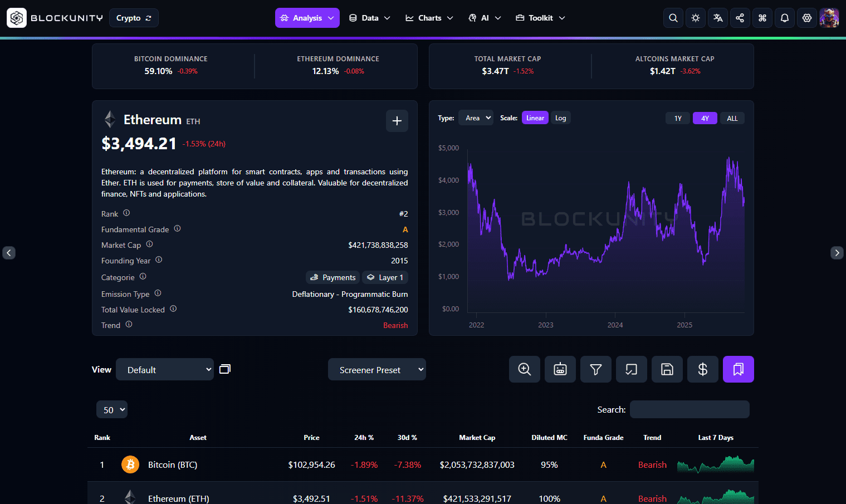Open the language translation icon
The height and width of the screenshot is (504, 846).
point(718,18)
